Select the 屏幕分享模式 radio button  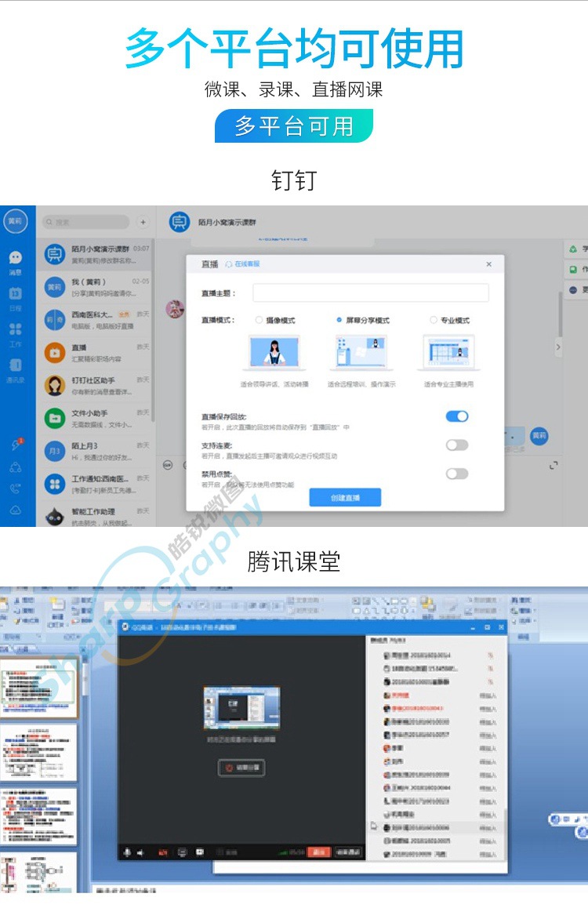[339, 320]
